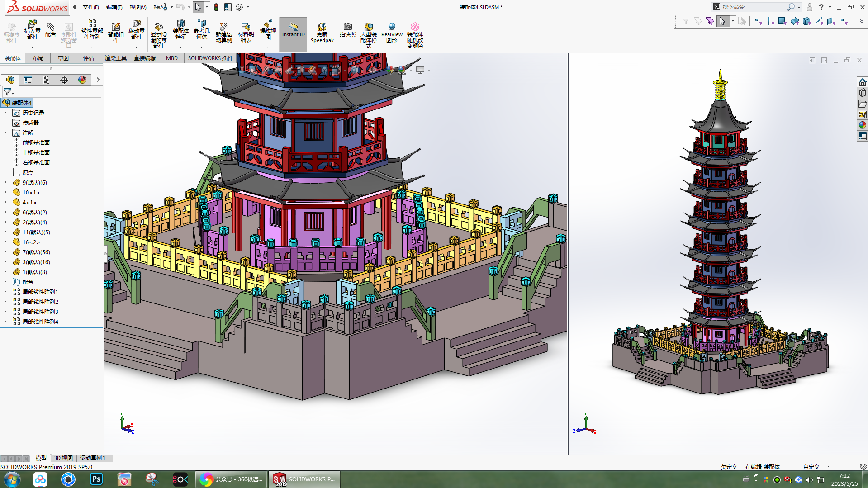Switch to the 渲染工具 ribbon tab
868x488 pixels.
tap(116, 58)
